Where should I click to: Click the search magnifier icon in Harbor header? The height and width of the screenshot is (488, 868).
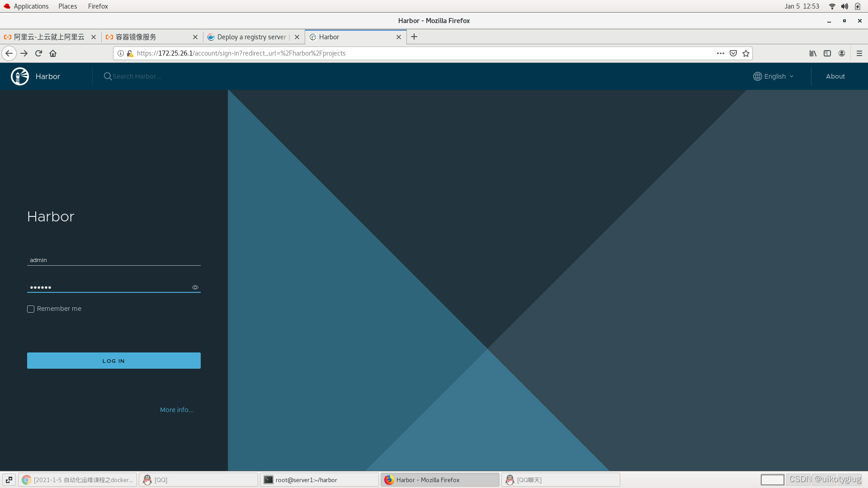pyautogui.click(x=108, y=76)
